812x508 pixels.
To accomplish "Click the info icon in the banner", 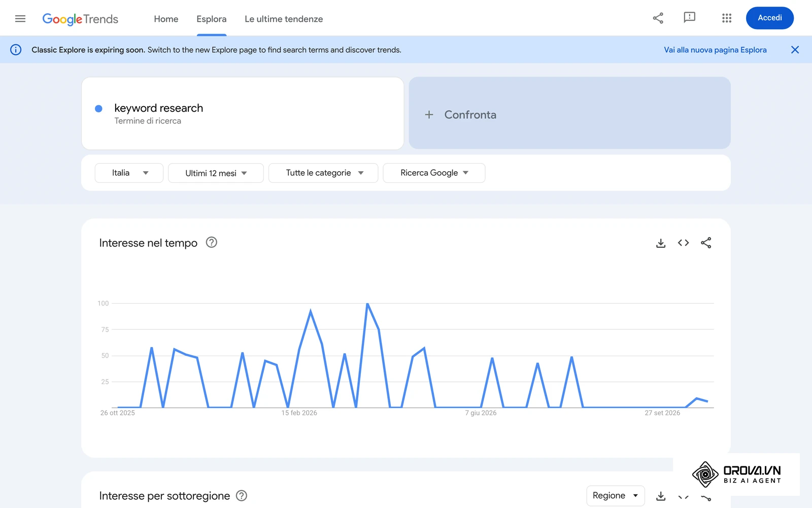I will [16, 50].
